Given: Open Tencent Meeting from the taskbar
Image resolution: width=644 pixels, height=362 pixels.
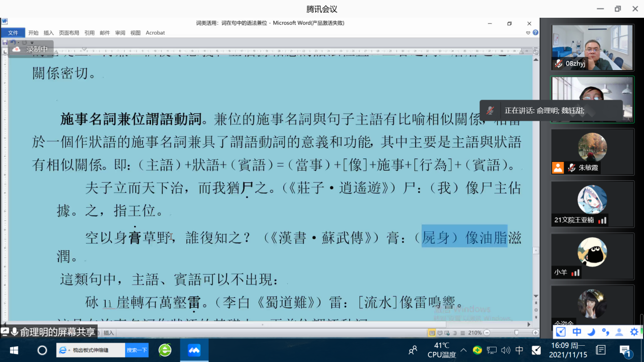Looking at the screenshot, I should point(194,350).
